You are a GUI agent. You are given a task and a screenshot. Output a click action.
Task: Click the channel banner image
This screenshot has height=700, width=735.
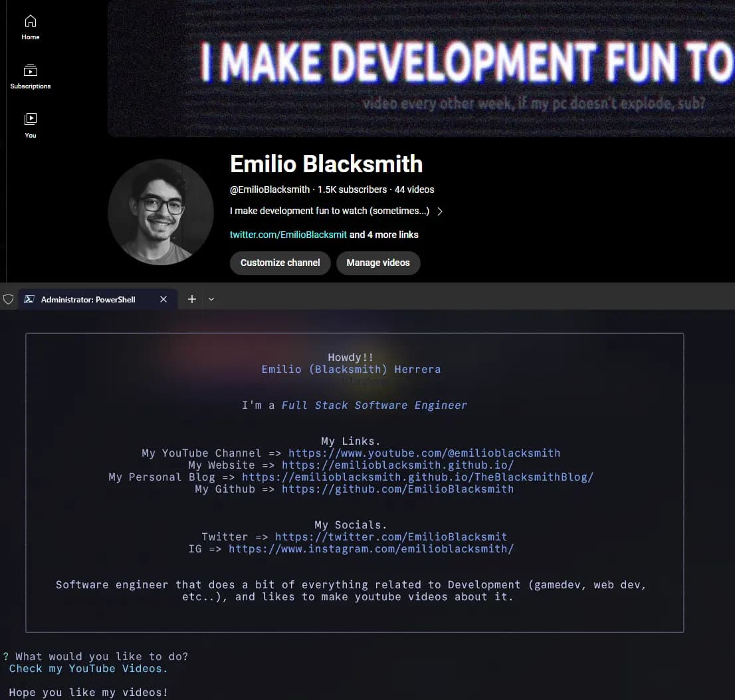(421, 68)
